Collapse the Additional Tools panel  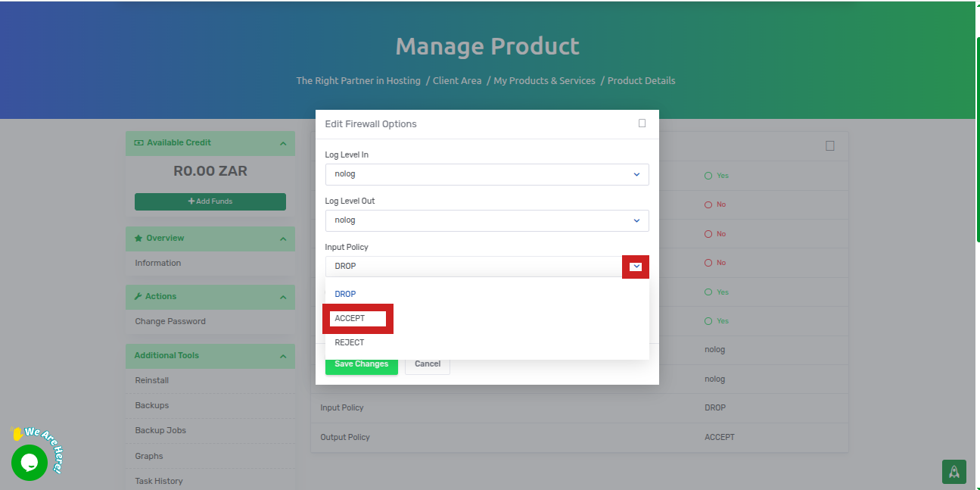point(282,356)
